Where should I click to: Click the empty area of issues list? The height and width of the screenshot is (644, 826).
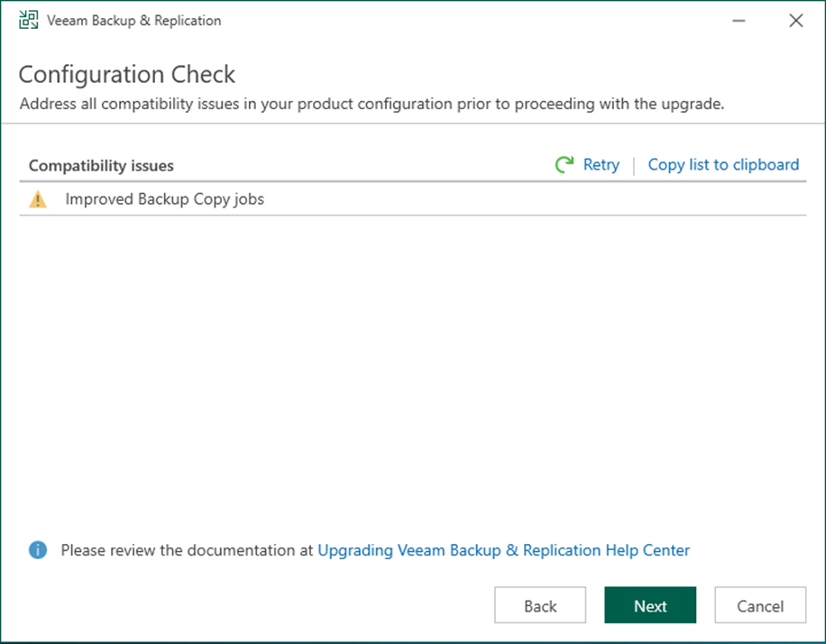pos(412,369)
